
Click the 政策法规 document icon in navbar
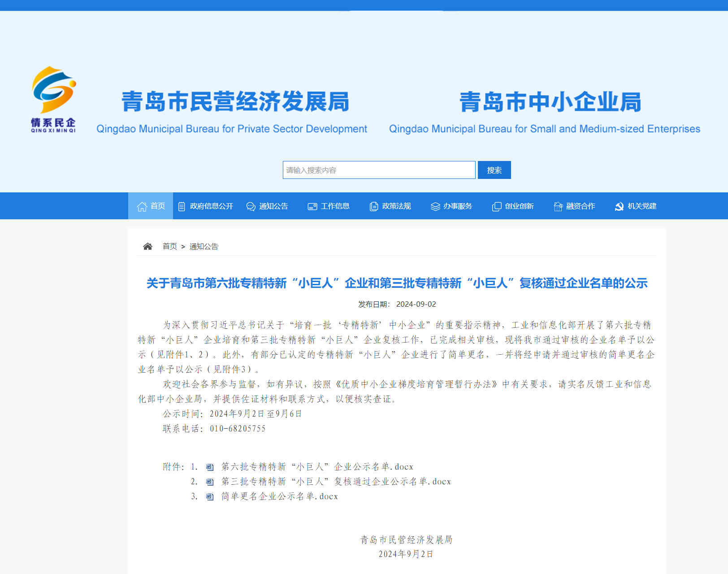(373, 206)
